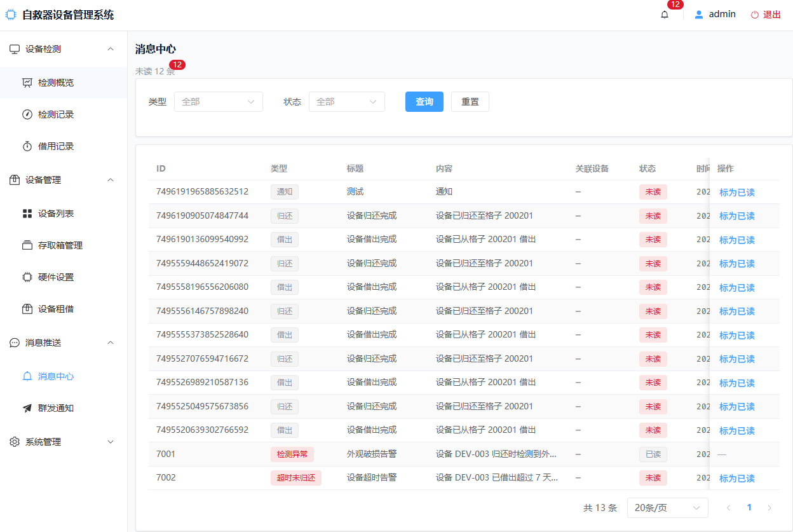Mark message 7495555373852528640 as read
Image resolution: width=793 pixels, height=532 pixels.
click(737, 336)
